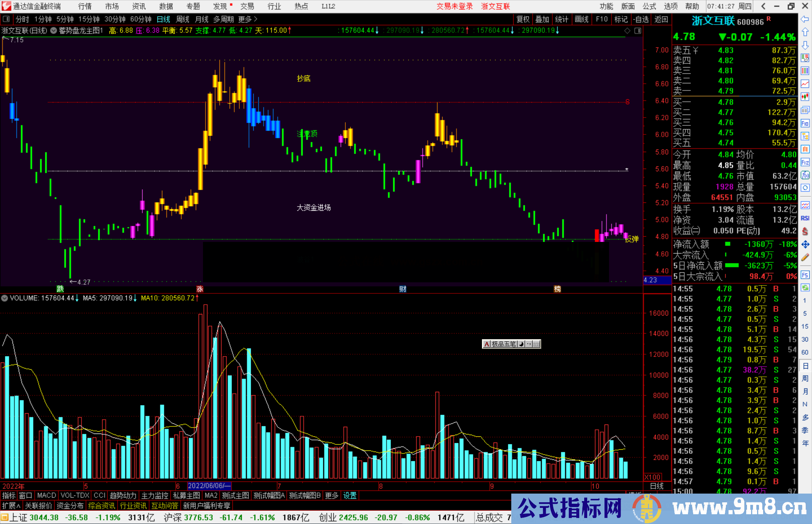Click the K-line candlestick icon in sidebar
This screenshot has width=812, height=524.
(x=805, y=97)
